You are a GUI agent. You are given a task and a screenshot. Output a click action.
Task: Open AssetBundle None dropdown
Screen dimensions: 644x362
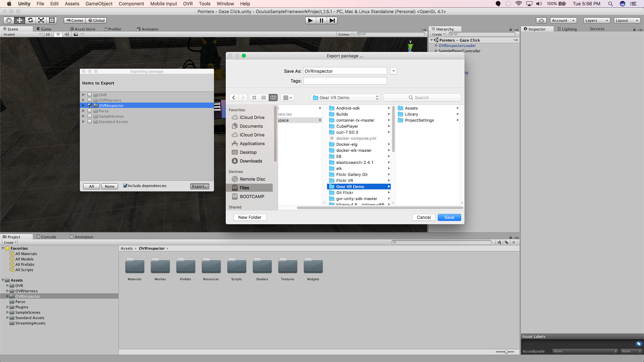point(585,351)
